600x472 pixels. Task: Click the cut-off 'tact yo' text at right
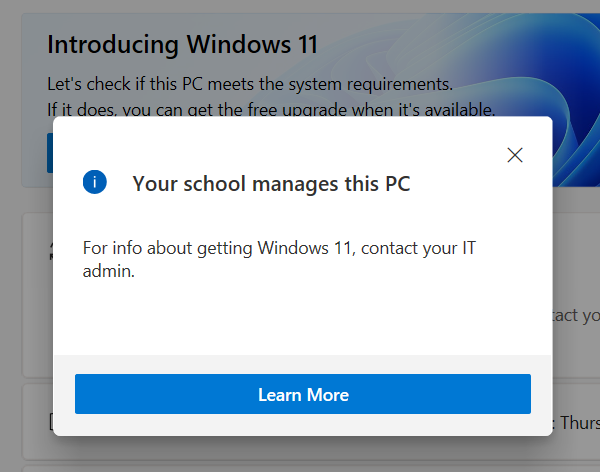point(576,316)
